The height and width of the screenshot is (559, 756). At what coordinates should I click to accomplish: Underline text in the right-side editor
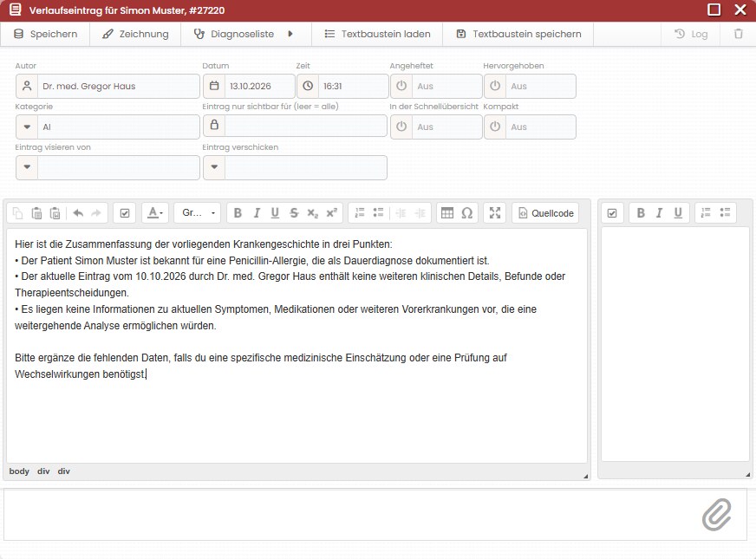(x=678, y=213)
